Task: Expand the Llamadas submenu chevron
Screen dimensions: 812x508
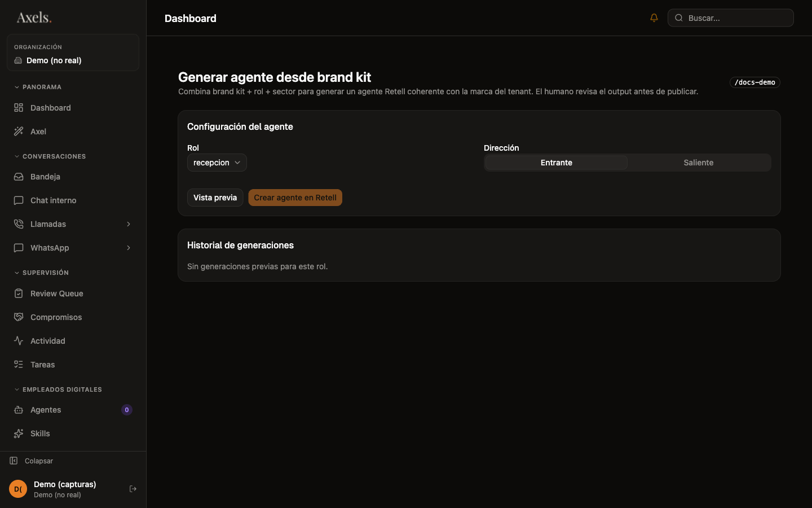Action: click(x=129, y=224)
